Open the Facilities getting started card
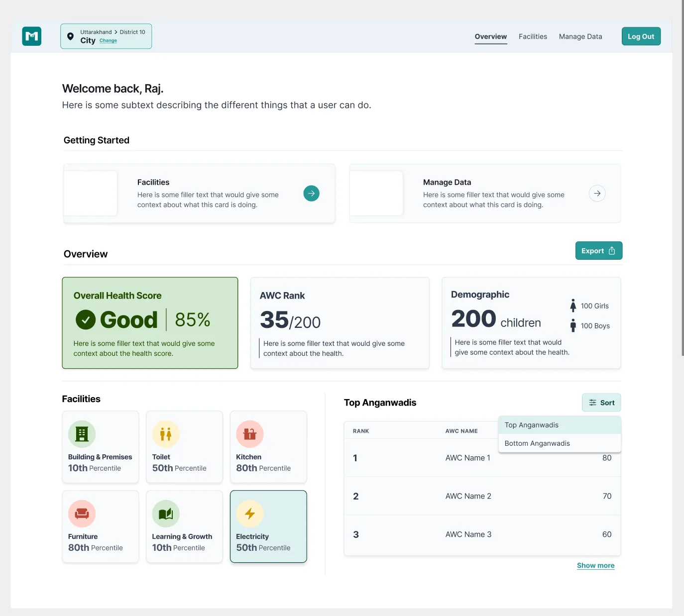This screenshot has width=684, height=616. (199, 194)
